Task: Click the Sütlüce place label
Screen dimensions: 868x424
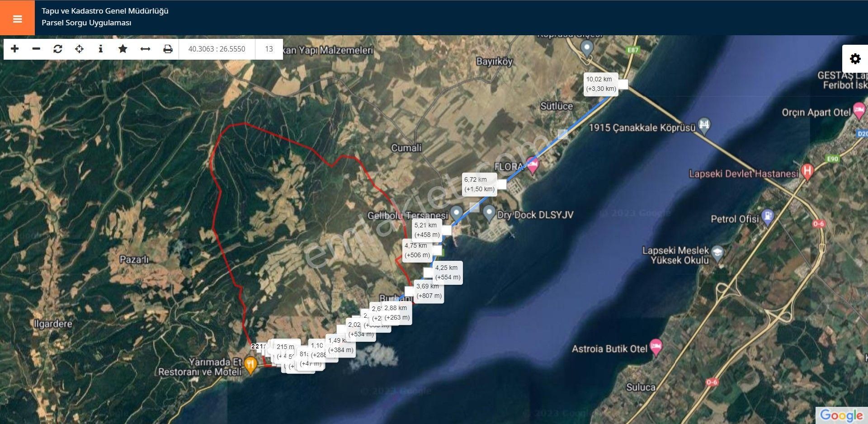Action: coord(557,106)
